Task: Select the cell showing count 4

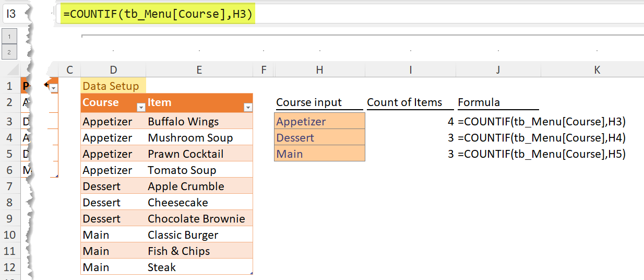Action: (x=410, y=122)
